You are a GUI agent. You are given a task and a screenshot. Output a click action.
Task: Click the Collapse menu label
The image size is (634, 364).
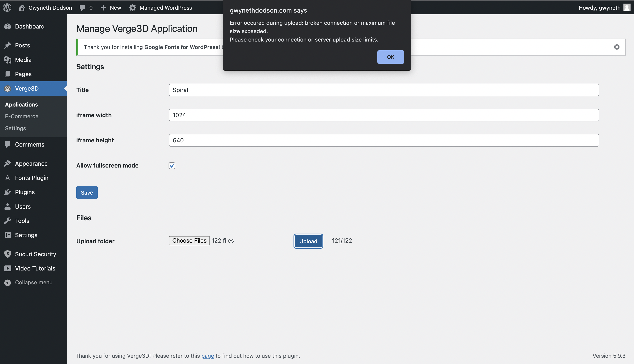point(34,282)
